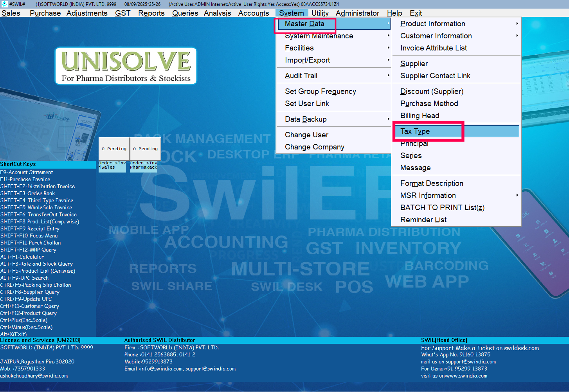Image resolution: width=569 pixels, height=392 pixels.
Task: Open the Analysis menu
Action: [218, 13]
